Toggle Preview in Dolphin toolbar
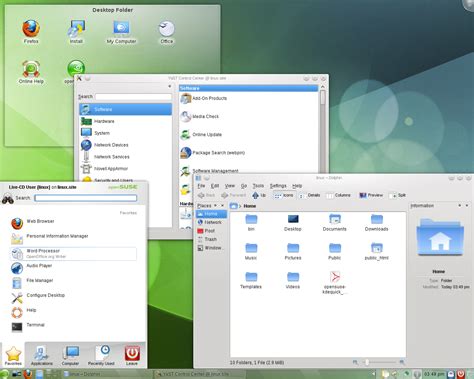The width and height of the screenshot is (474, 379). coord(371,195)
